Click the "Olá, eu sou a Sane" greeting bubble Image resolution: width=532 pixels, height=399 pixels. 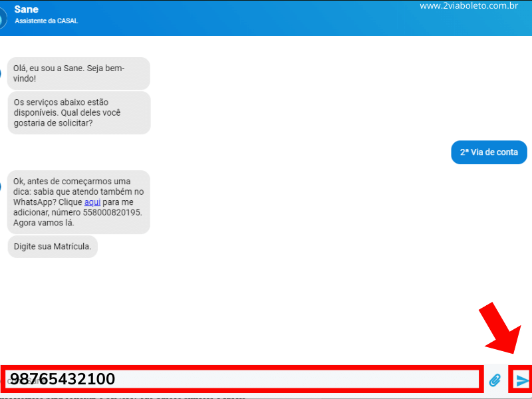point(78,73)
